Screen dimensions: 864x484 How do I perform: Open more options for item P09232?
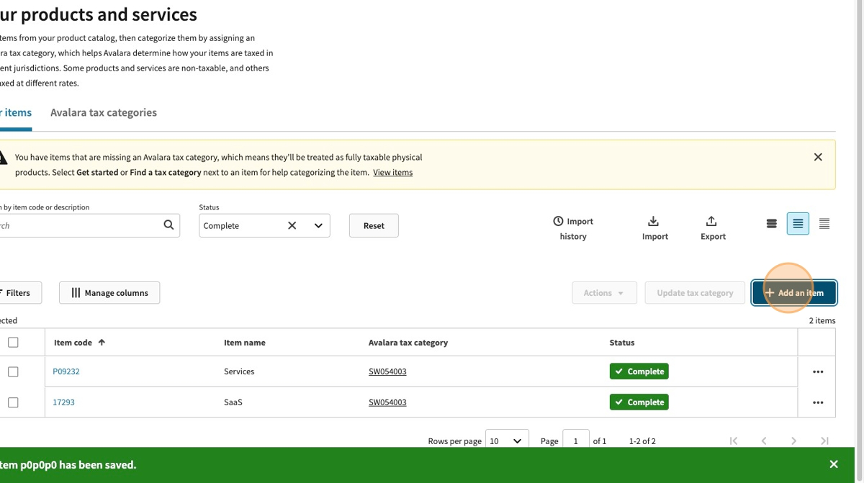point(818,372)
